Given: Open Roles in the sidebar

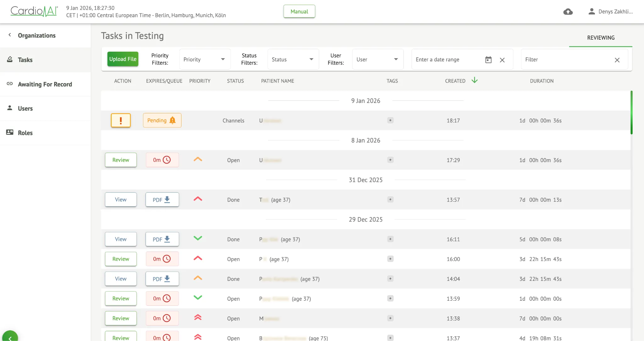Looking at the screenshot, I should pos(46,133).
